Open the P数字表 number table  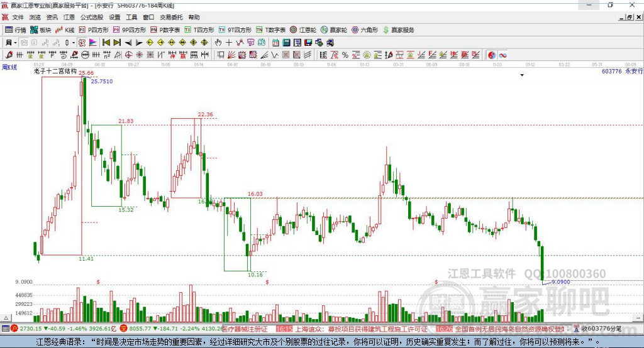point(165,30)
